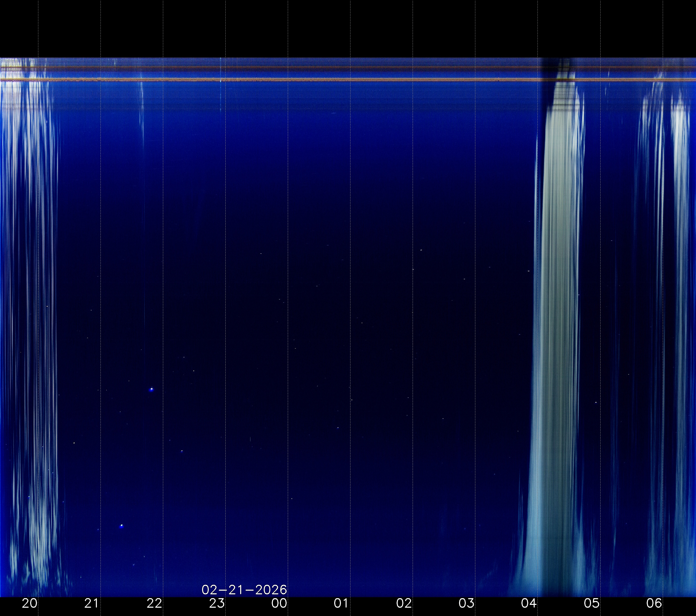
Task: Click the bright star trace near 22 hour
Action: click(x=152, y=389)
